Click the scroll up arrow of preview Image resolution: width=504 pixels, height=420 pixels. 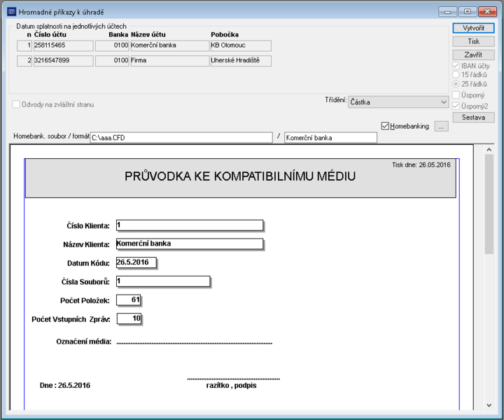pos(489,150)
